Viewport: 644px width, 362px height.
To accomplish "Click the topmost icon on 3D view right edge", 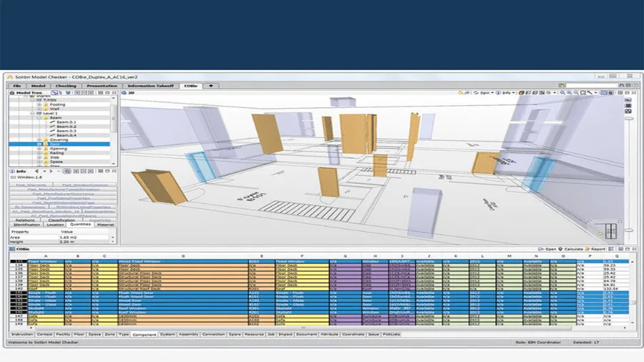I will [x=628, y=100].
